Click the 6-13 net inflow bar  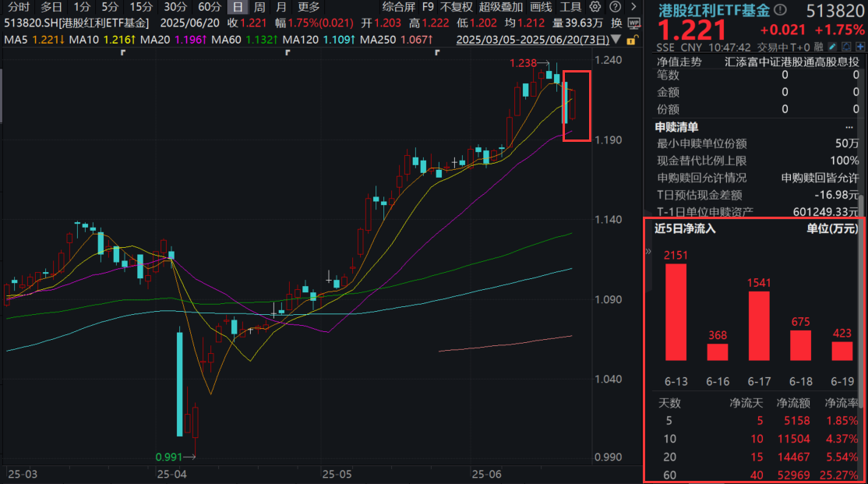[676, 312]
